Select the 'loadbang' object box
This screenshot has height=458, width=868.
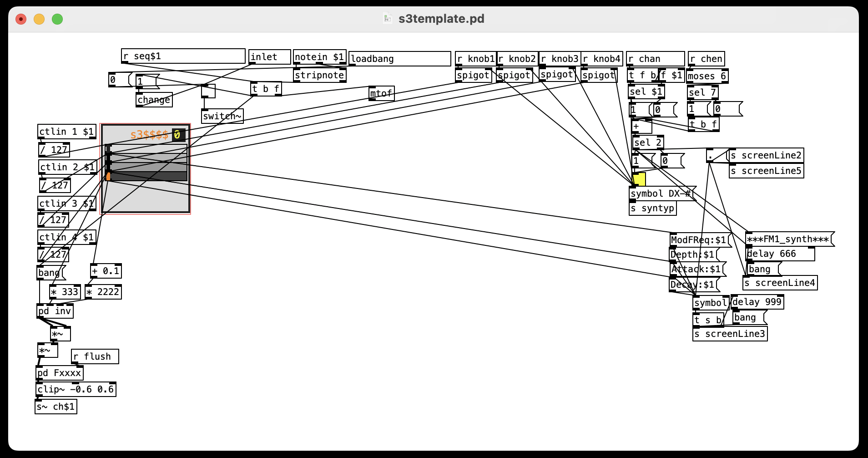399,59
